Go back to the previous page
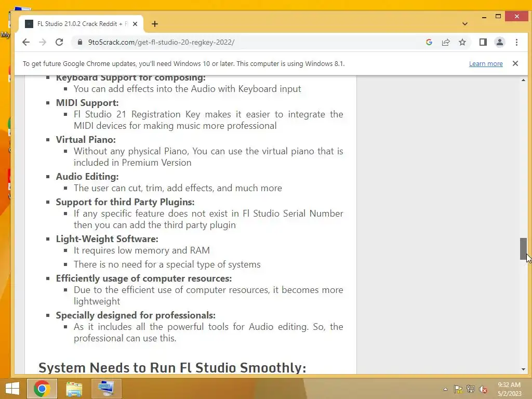 click(x=26, y=42)
